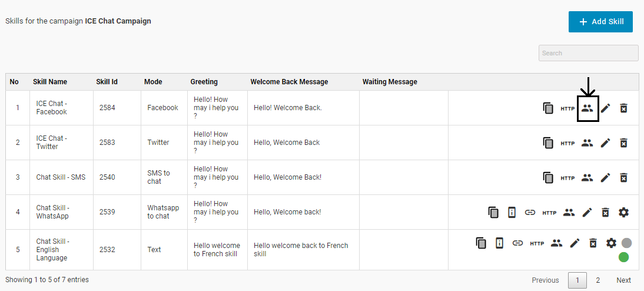This screenshot has width=644, height=291.
Task: Click the Add Skill button
Action: 600,22
